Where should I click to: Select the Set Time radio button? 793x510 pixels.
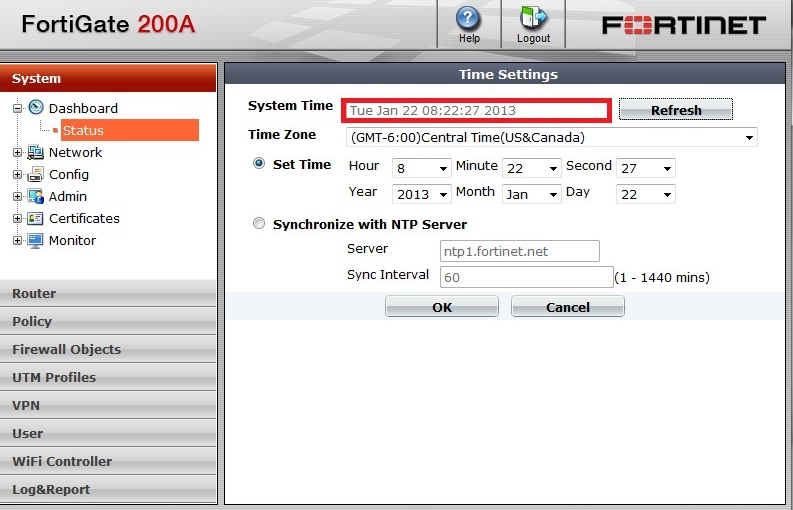259,163
